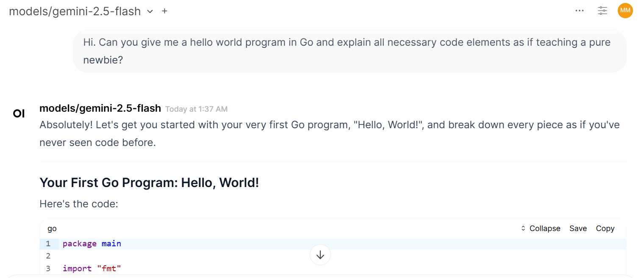Collapse the Go code block
The width and height of the screenshot is (644, 278).
tap(541, 228)
